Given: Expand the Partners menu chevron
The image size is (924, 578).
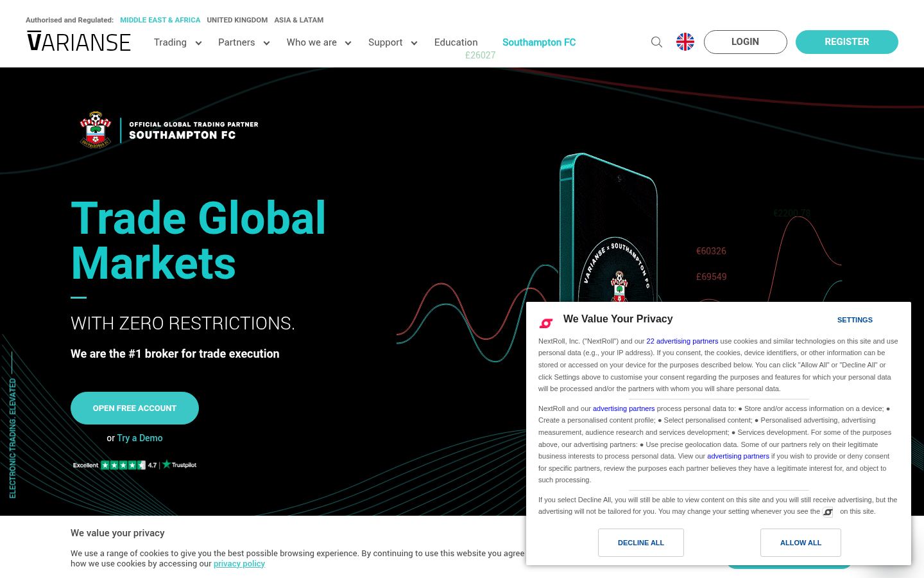Looking at the screenshot, I should click(266, 43).
